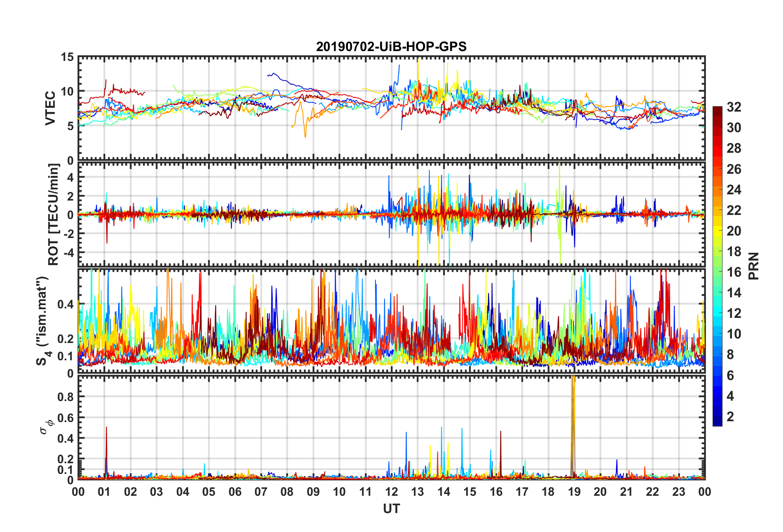Select x-axis hour tick label 12
This screenshot has height=532, width=783.
tap(391, 492)
